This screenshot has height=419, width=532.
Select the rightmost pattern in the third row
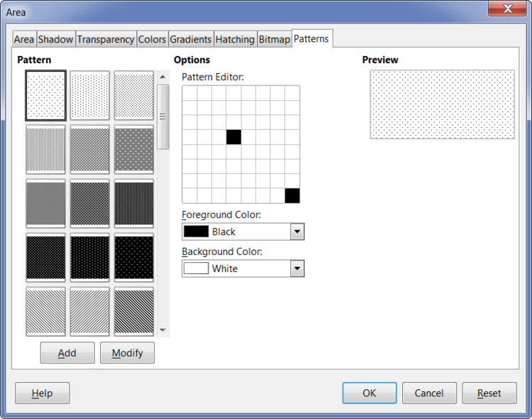click(133, 204)
